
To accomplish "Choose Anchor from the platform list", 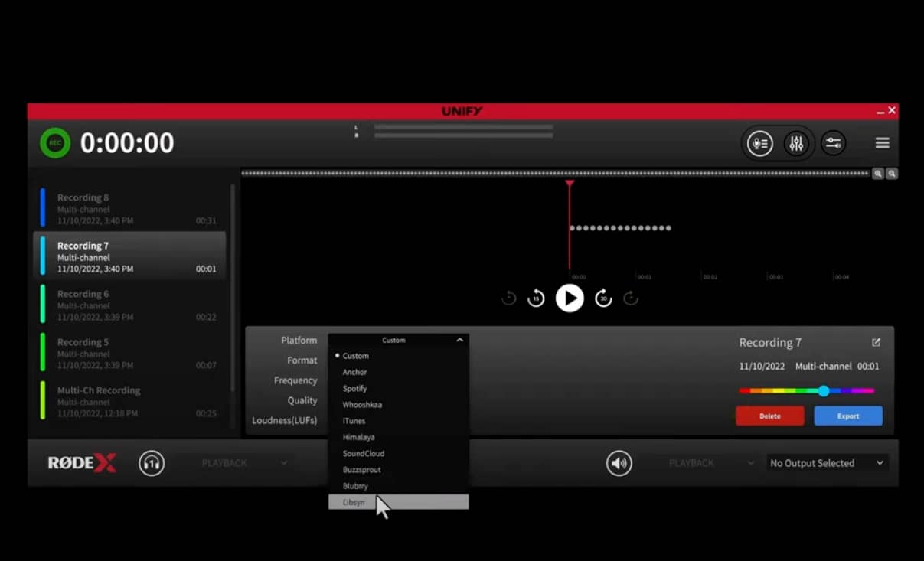I will tap(398, 372).
